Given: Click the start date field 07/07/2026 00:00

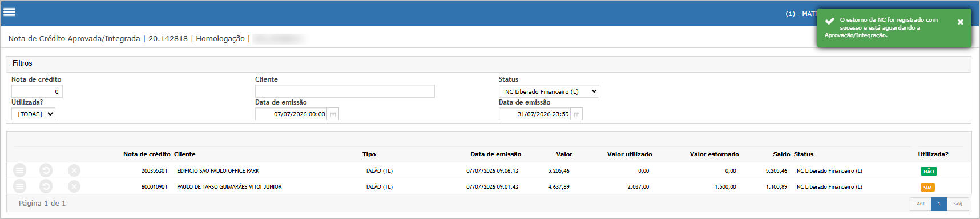Looking at the screenshot, I should click(x=291, y=114).
